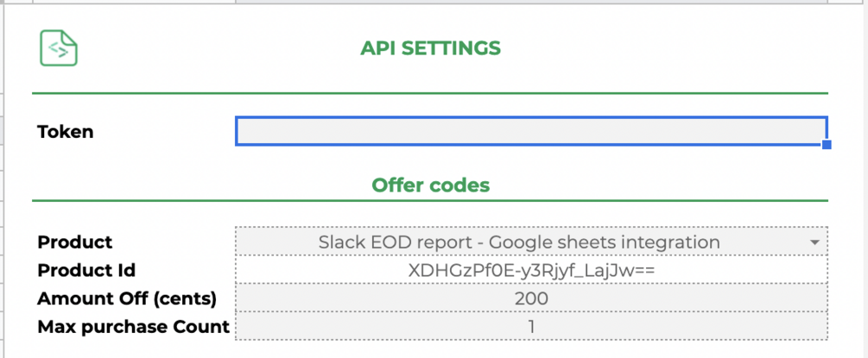Click the green divider below Offer codes
The height and width of the screenshot is (358, 868).
(x=430, y=202)
